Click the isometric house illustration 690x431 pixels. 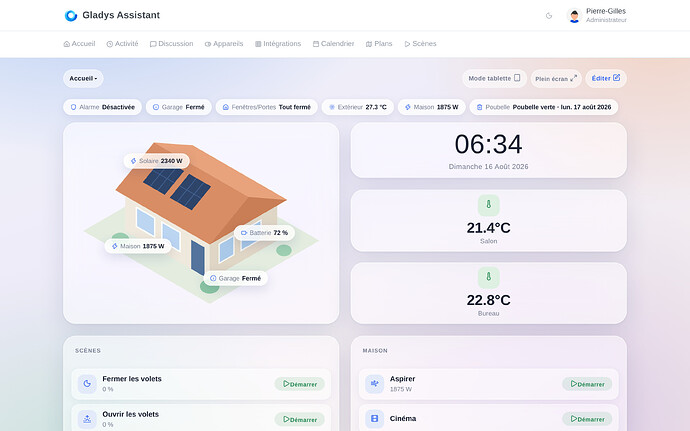(201, 222)
